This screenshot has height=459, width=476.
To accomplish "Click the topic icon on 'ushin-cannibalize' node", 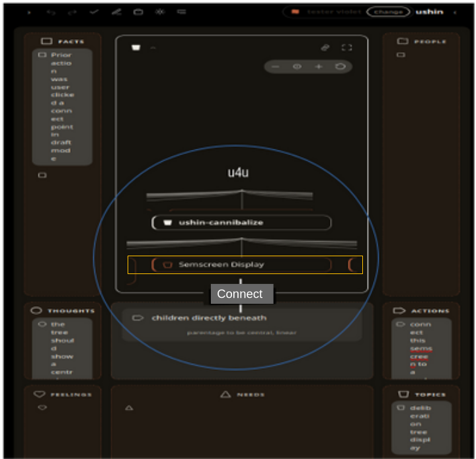I will click(167, 223).
